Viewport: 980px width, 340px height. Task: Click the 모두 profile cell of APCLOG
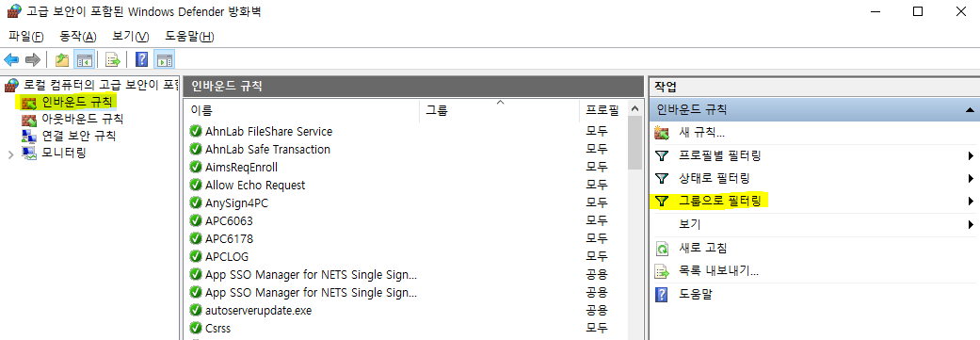click(x=597, y=257)
